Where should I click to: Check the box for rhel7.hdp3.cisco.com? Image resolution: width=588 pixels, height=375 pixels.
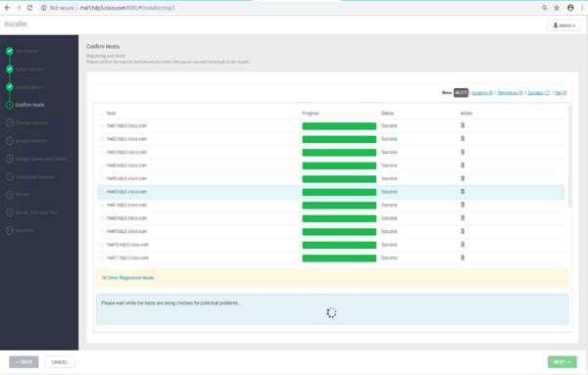(x=102, y=206)
